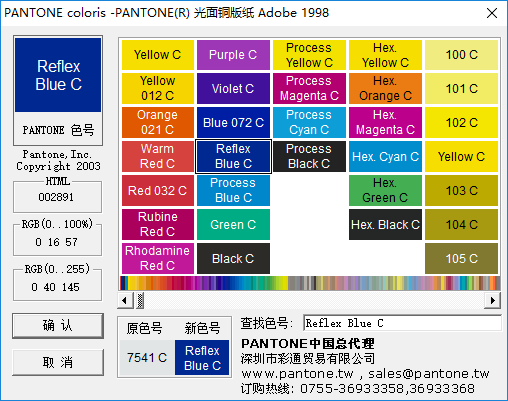
Task: Cancel with the 取消 button
Action: click(58, 362)
